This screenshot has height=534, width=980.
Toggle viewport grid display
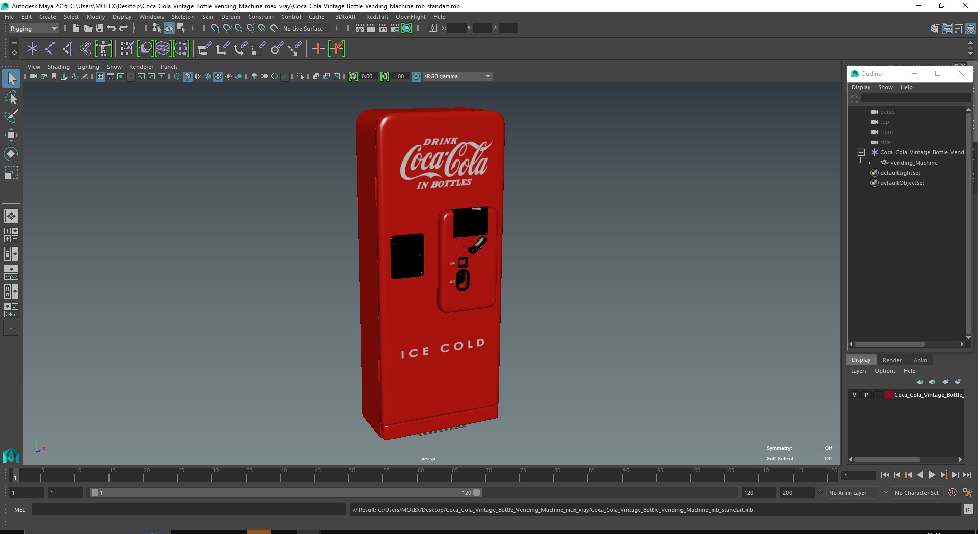pos(100,76)
